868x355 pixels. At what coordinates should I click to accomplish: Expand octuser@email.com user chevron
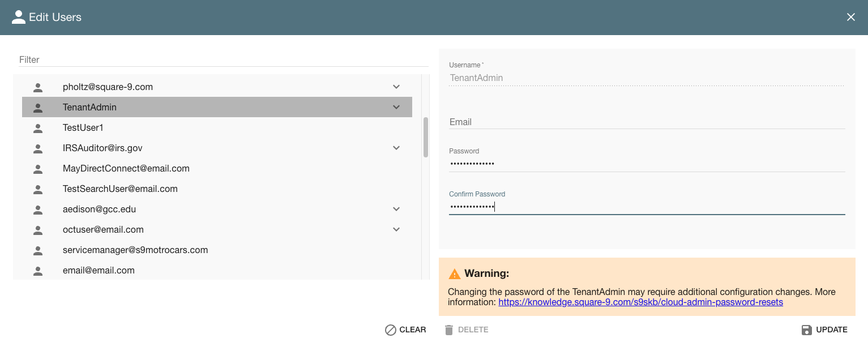click(x=396, y=230)
